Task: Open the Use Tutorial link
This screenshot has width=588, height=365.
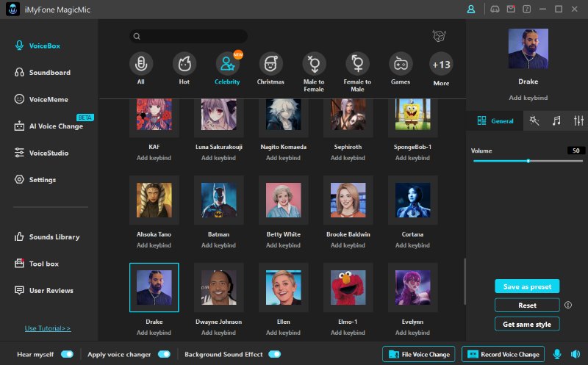Action: point(48,328)
